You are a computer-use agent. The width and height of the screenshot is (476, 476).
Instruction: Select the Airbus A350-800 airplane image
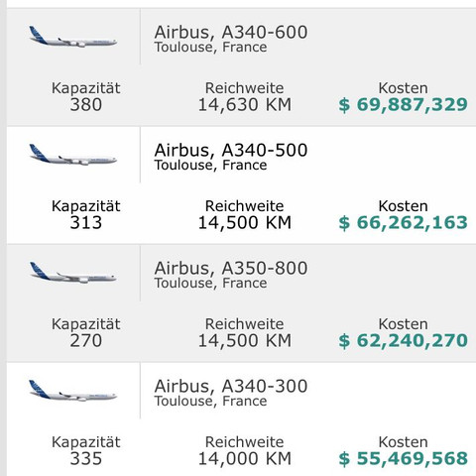(72, 273)
